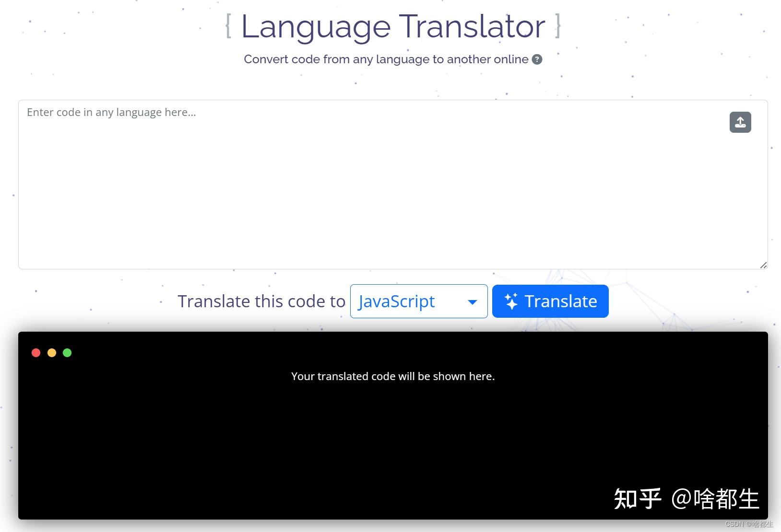
Task: Click the yellow dot on terminal window
Action: click(x=52, y=352)
